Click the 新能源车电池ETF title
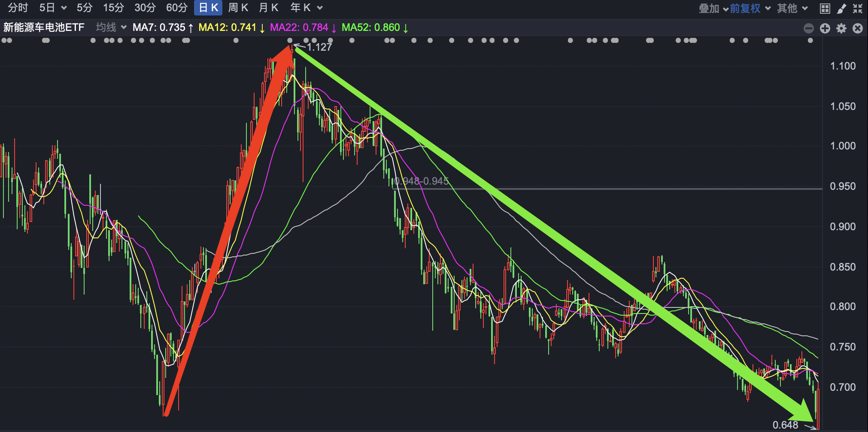The width and height of the screenshot is (868, 432). [44, 27]
